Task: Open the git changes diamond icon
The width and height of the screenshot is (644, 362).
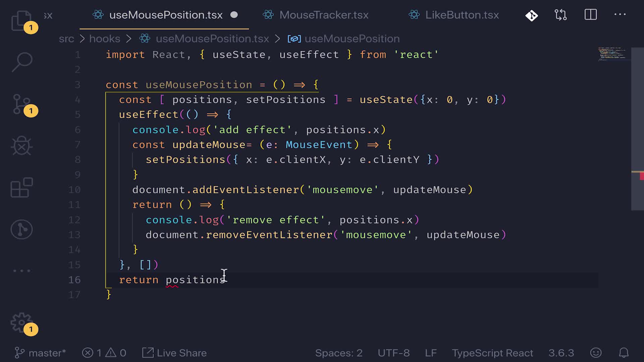Action: pos(531,15)
